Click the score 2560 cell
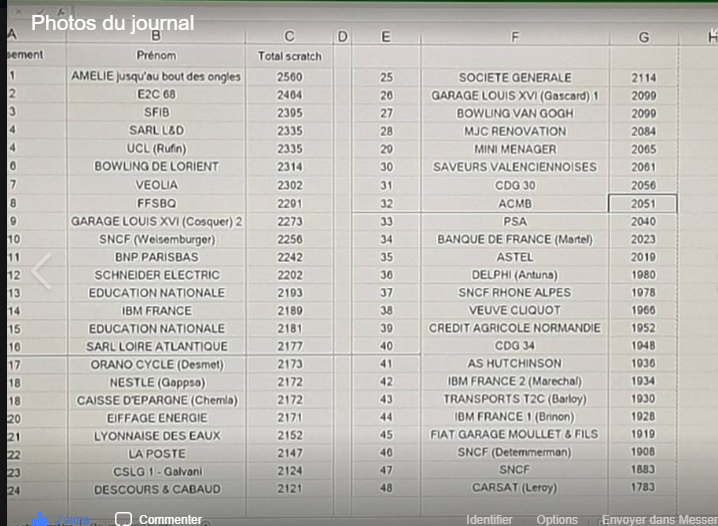Screen dimensions: 718x526 point(289,77)
